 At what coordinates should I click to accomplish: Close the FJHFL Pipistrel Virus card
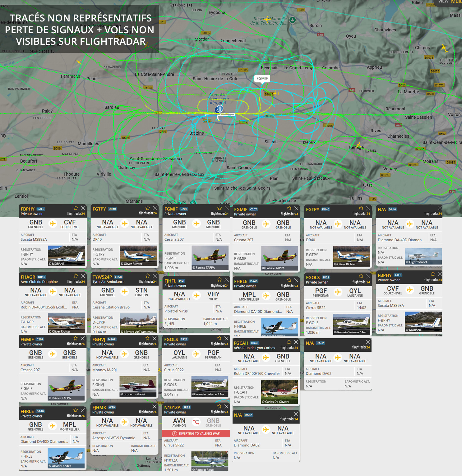point(227,280)
